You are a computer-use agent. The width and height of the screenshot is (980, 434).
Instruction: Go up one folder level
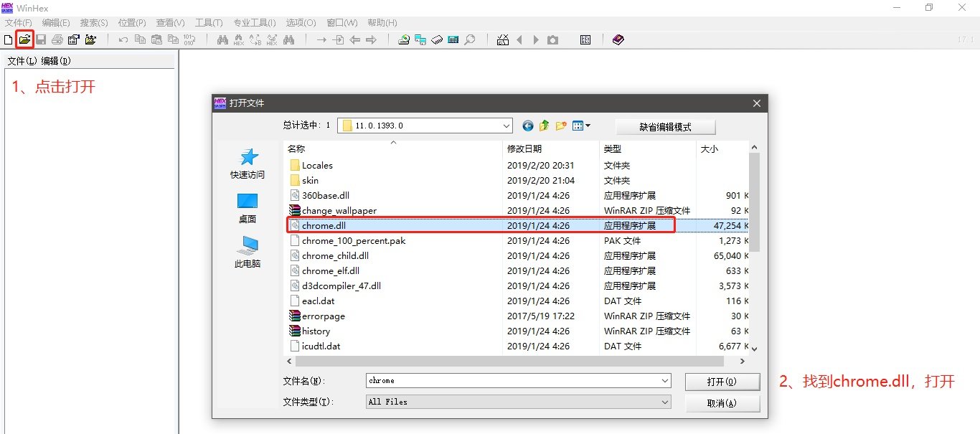[x=545, y=126]
